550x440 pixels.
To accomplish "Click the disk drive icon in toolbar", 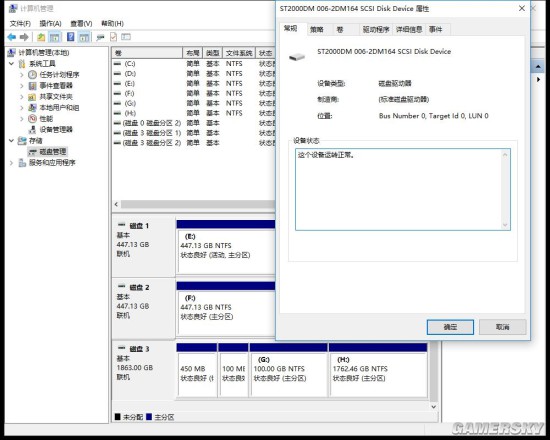I will pos(100,37).
